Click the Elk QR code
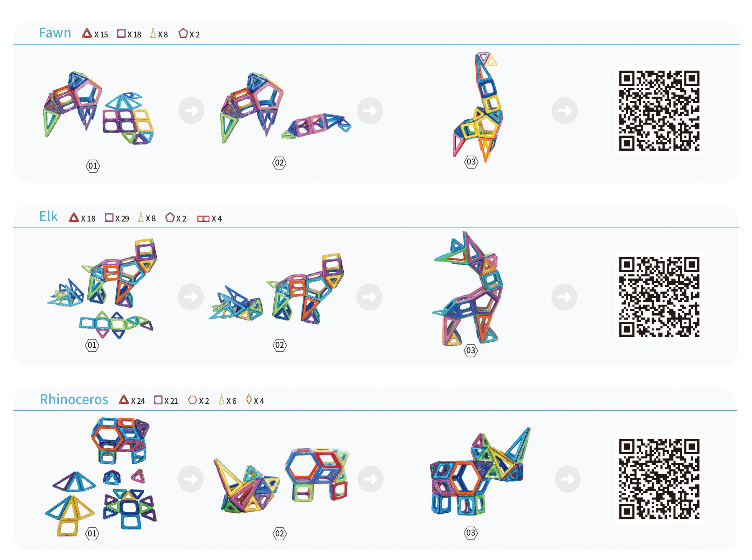The height and width of the screenshot is (560, 752). coord(659,297)
